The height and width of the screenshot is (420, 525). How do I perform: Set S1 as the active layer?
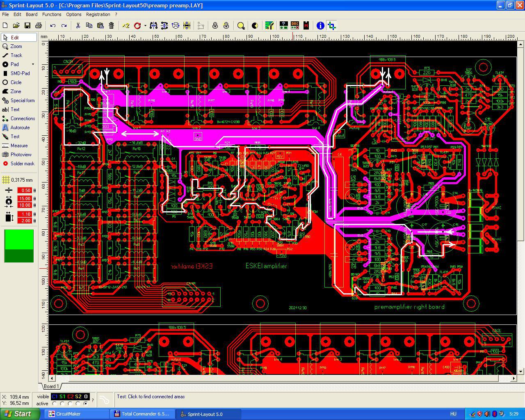[62, 404]
